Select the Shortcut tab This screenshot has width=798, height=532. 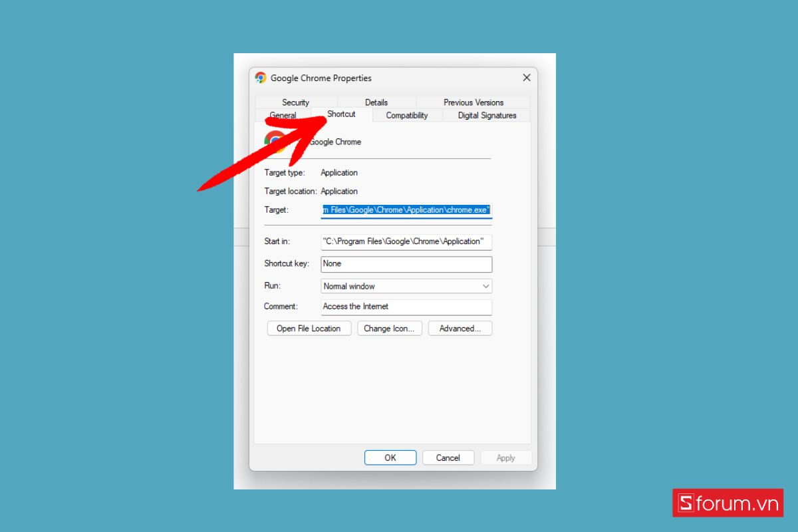tap(341, 114)
